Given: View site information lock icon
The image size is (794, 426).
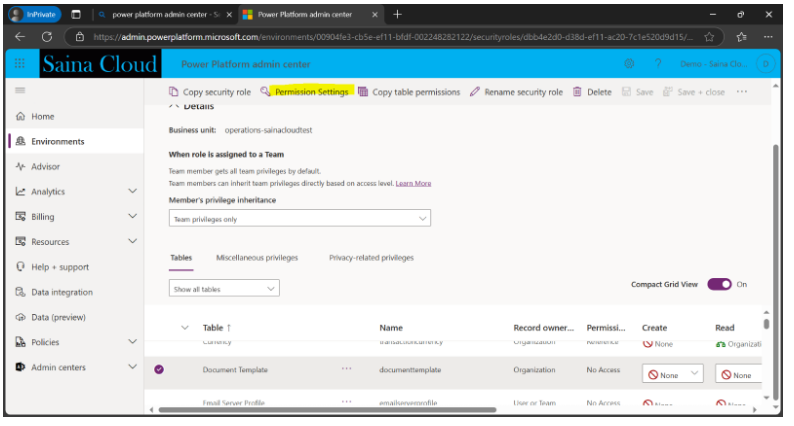Looking at the screenshot, I should click(x=80, y=36).
